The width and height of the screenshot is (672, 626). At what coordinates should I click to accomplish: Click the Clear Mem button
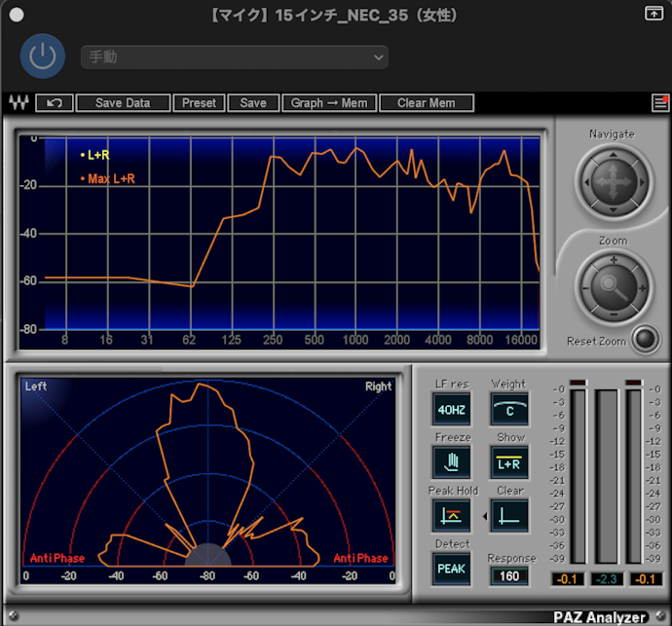pyautogui.click(x=427, y=103)
